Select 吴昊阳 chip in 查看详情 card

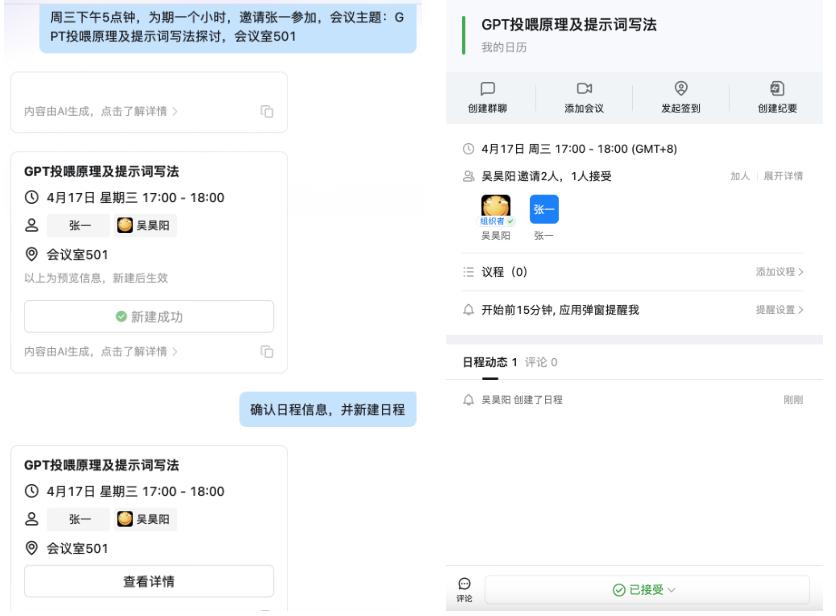click(x=144, y=519)
